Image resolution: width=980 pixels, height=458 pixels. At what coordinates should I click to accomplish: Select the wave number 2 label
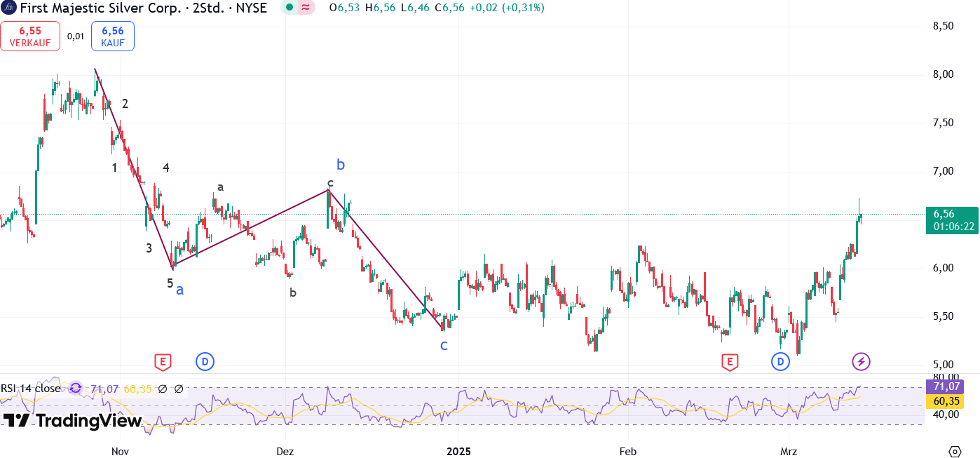[x=125, y=104]
